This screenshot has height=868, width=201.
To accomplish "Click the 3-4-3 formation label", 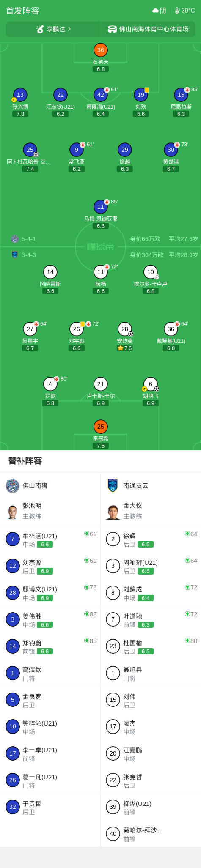I will (29, 255).
